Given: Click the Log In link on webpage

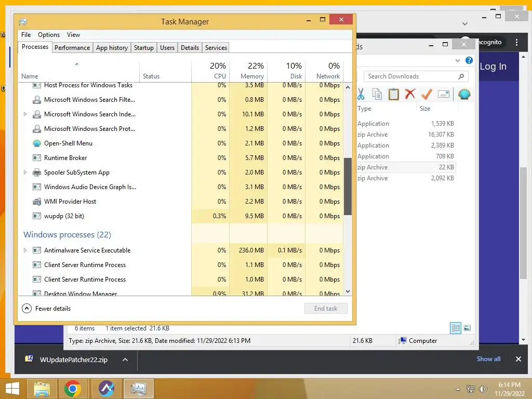Looking at the screenshot, I should tap(493, 66).
